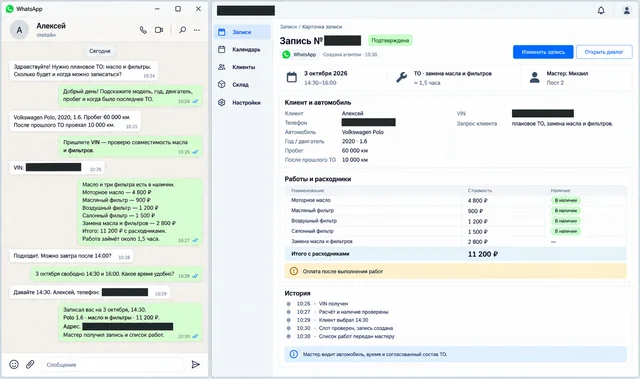640x379 pixels.
Task: Click the Замена масла и фильтров row
Action: pos(456,242)
